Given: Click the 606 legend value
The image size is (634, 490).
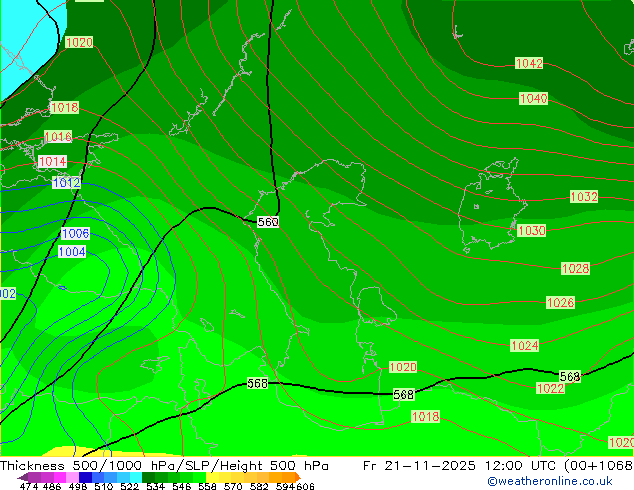Looking at the screenshot, I should click(304, 486).
